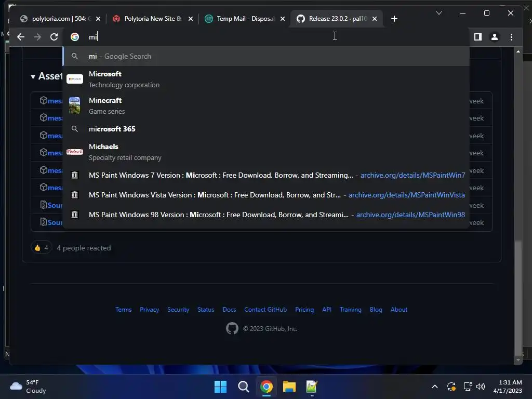Close the Temp Mail tab
The width and height of the screenshot is (532, 399).
(283, 19)
